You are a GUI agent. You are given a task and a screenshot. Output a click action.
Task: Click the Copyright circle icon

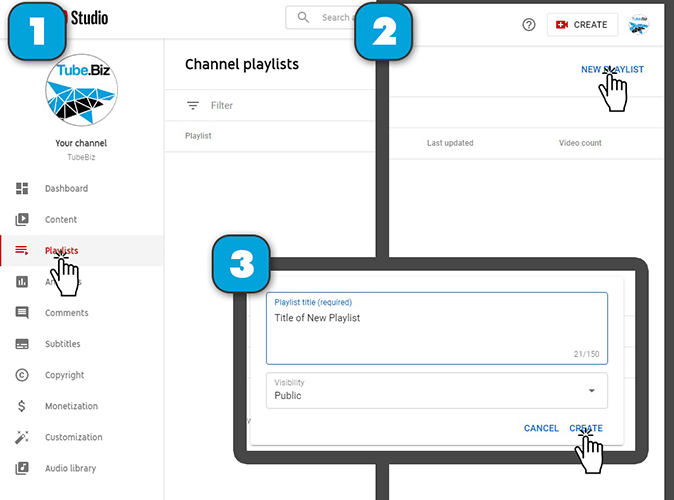click(x=22, y=375)
